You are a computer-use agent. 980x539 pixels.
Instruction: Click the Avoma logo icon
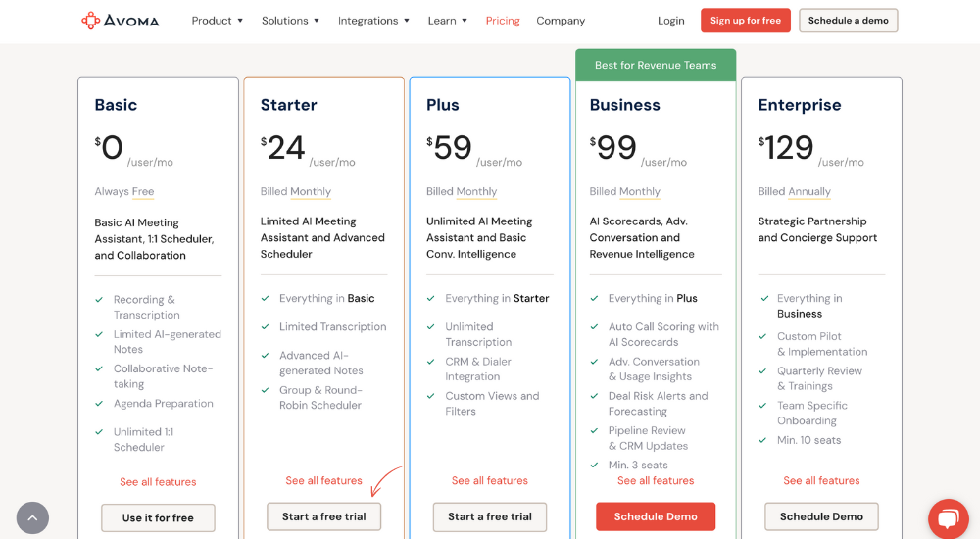coord(90,21)
